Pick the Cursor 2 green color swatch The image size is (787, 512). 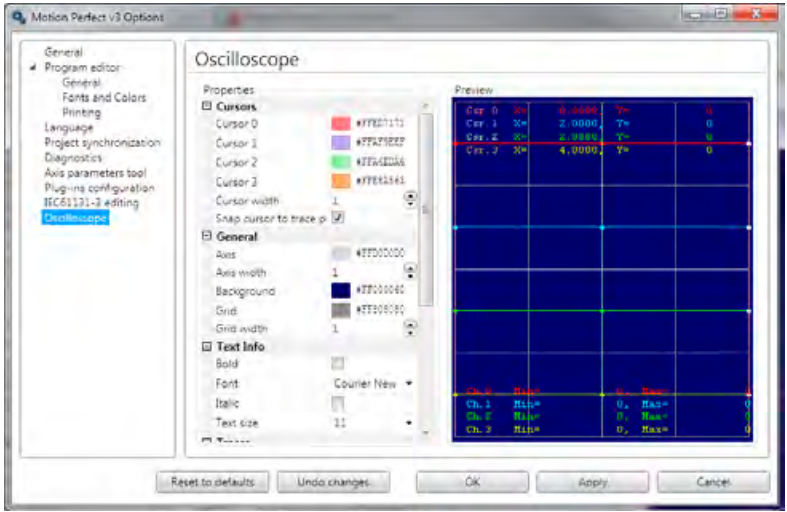(x=341, y=162)
